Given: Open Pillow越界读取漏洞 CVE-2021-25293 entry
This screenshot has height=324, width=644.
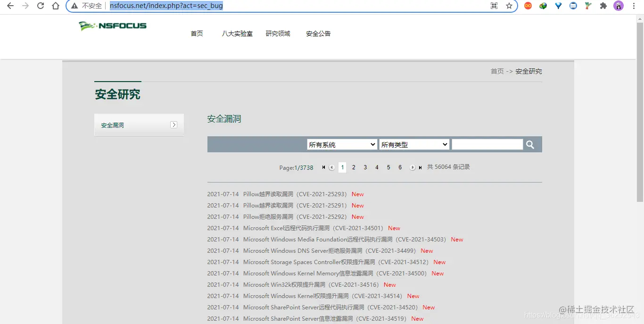Looking at the screenshot, I should [297, 194].
